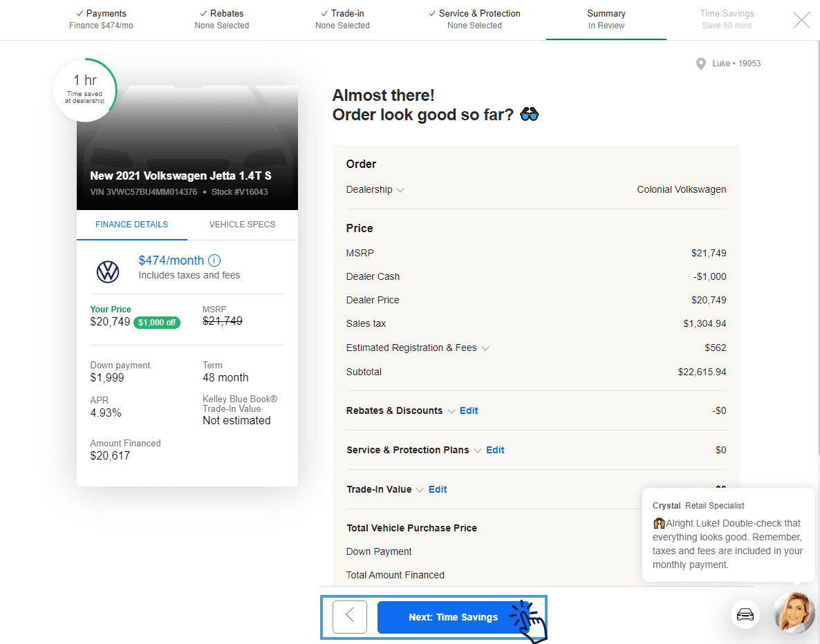Open the Payments step
The image size is (820, 644).
[101, 19]
